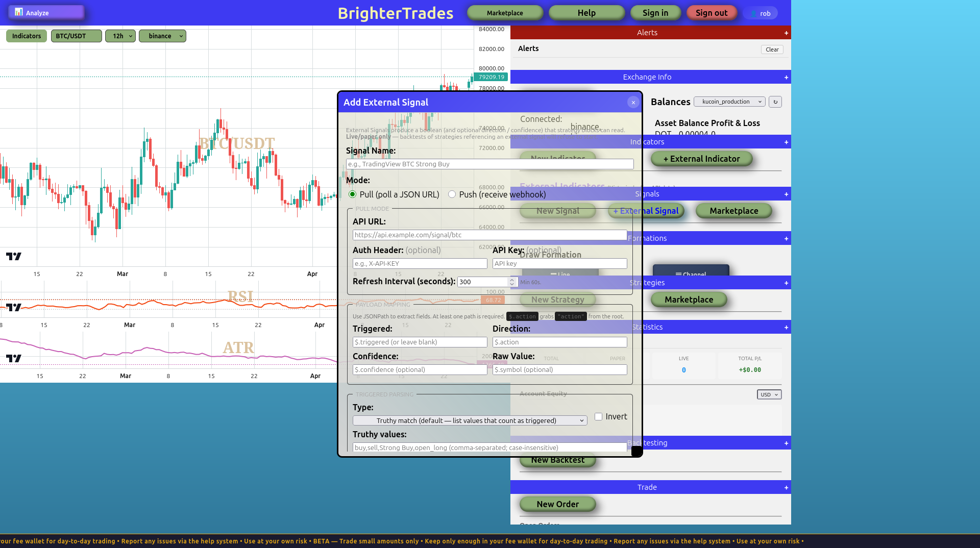Open Help in the top navigation
The width and height of the screenshot is (980, 548).
586,13
